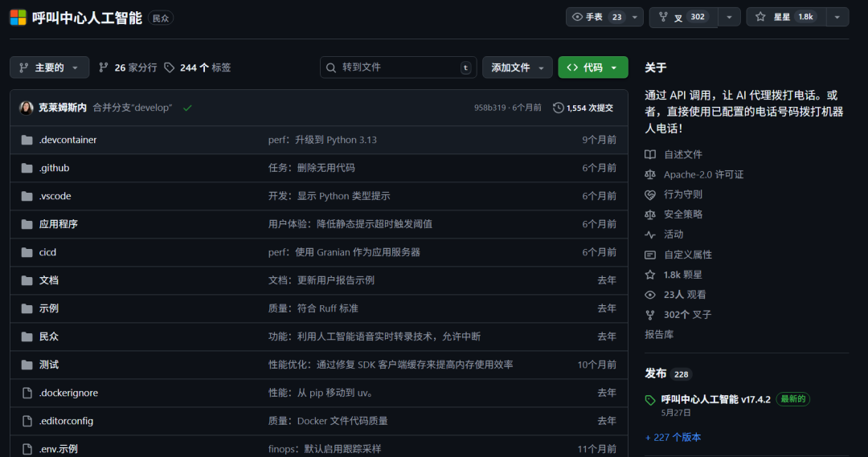Click the commit author avatar 克莱姆斯内
The height and width of the screenshot is (457, 868).
pos(27,108)
